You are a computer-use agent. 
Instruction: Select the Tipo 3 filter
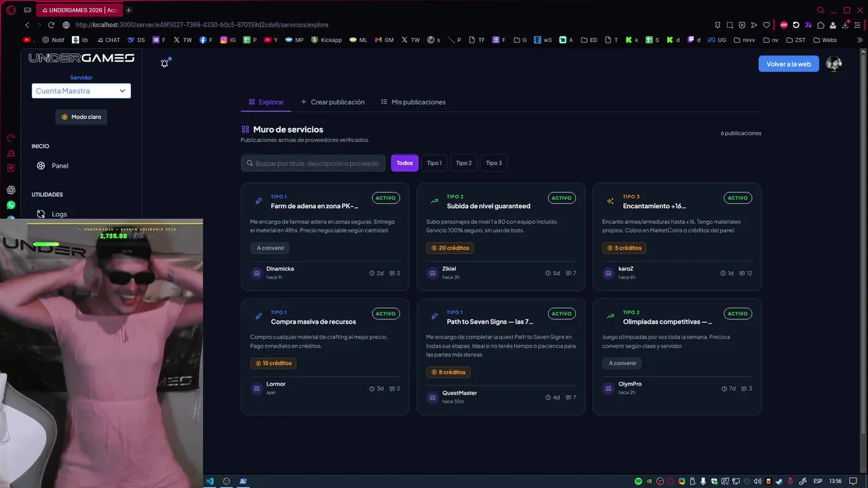pyautogui.click(x=494, y=163)
